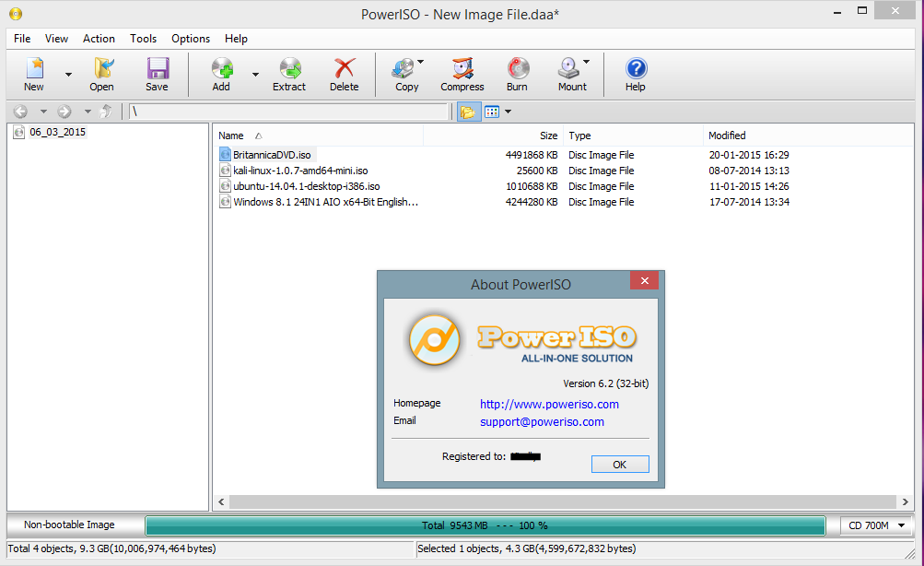Select kali-linux-1.0.7-amd64-mini.iso file

[x=300, y=171]
